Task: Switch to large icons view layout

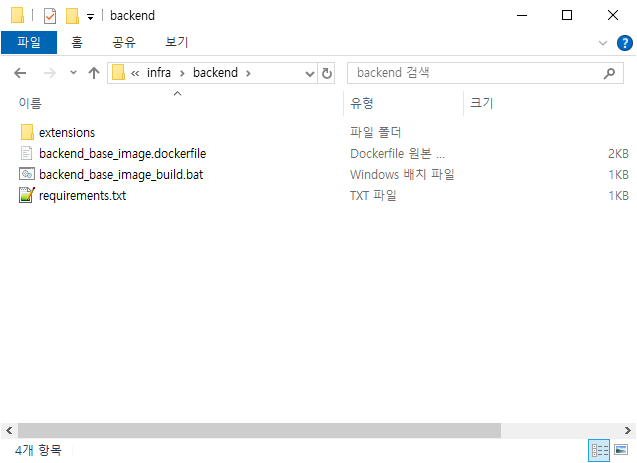Action: click(x=621, y=450)
